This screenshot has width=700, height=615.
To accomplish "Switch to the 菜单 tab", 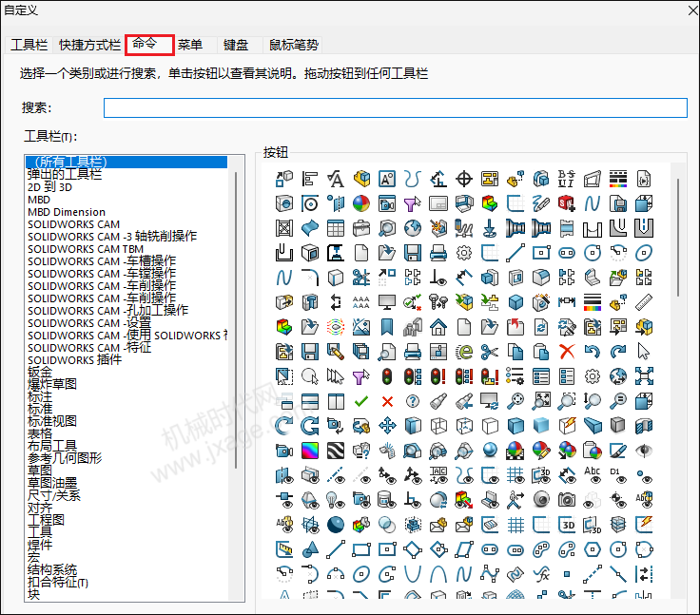I will [190, 45].
